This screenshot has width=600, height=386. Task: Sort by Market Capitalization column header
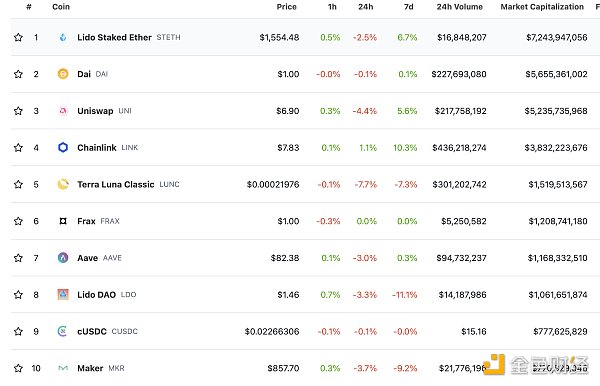click(542, 7)
